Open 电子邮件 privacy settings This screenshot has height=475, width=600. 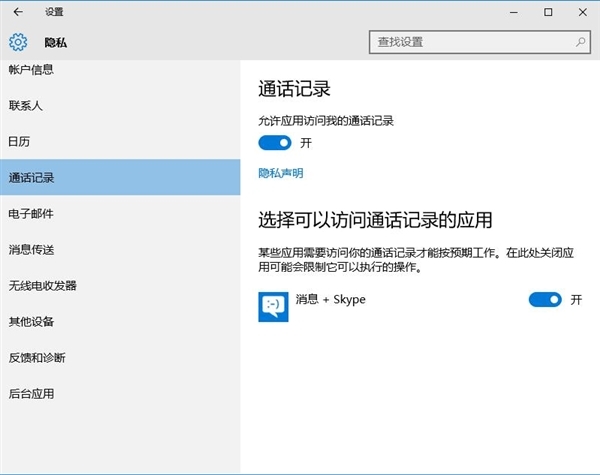31,214
